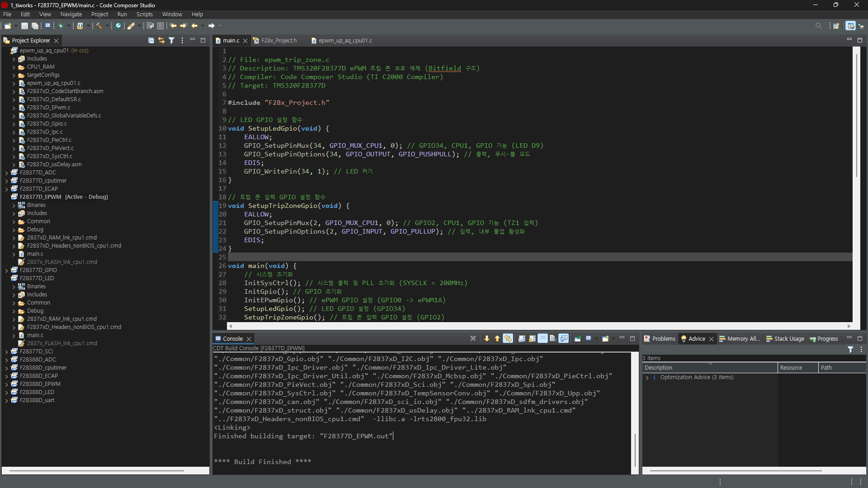The width and height of the screenshot is (868, 488).
Task: Click Collapse All in Project Explorer
Action: point(151,41)
